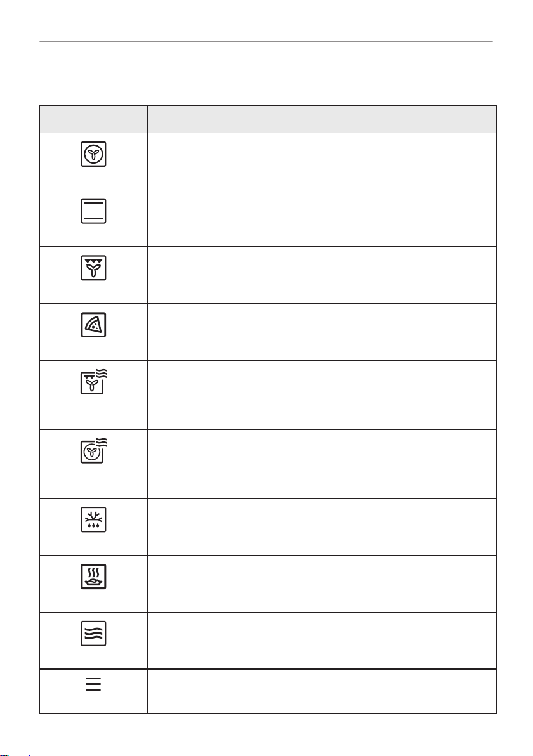Click the blank description beside fan cooking icon
The height and width of the screenshot is (756, 533).
322,161
